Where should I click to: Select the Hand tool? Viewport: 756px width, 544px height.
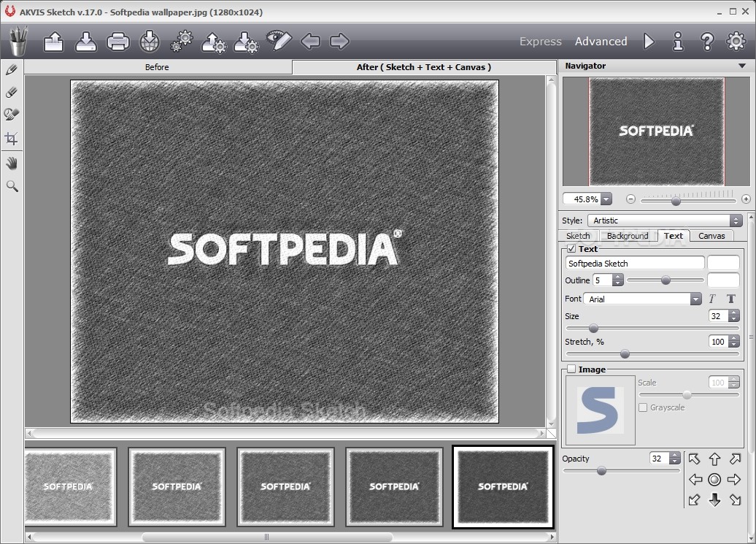pos(12,164)
